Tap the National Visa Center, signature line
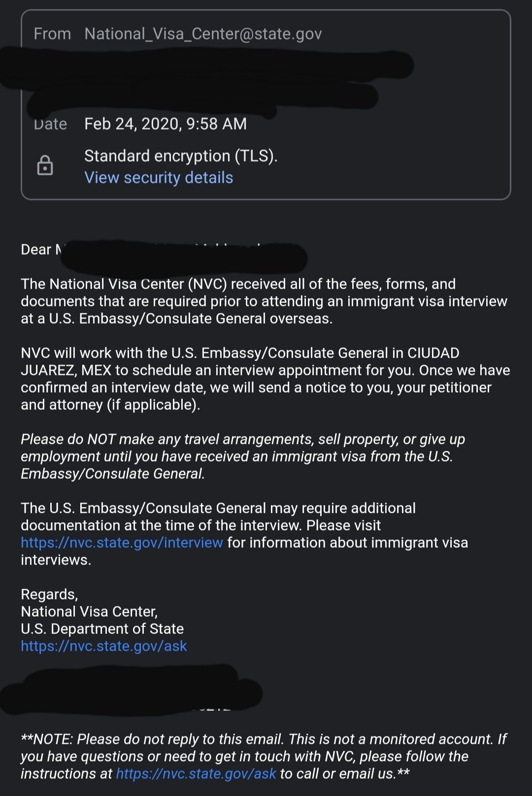The width and height of the screenshot is (532, 796). tap(89, 611)
